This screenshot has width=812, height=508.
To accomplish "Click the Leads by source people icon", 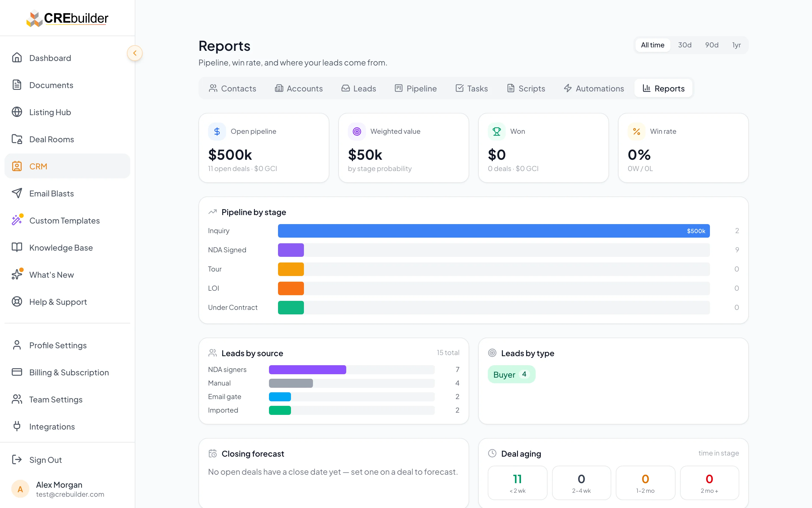I will point(212,353).
